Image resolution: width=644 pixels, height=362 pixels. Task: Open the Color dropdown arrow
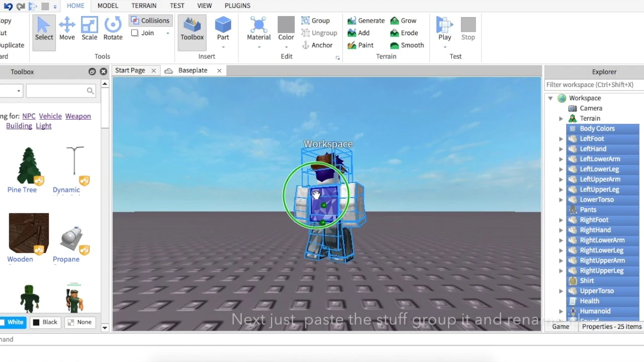pyautogui.click(x=286, y=47)
